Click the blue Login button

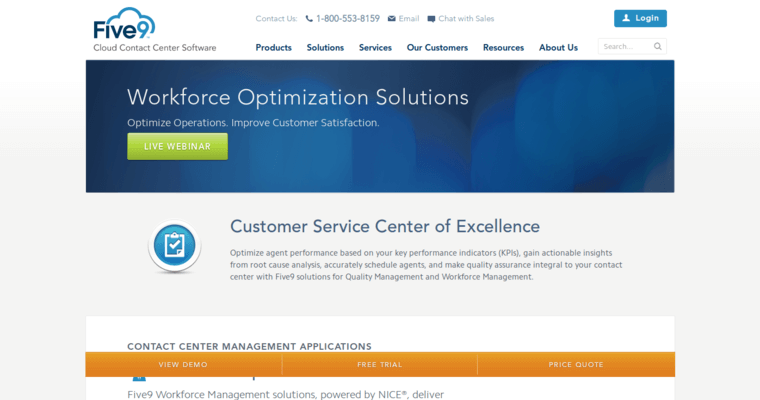pyautogui.click(x=640, y=18)
